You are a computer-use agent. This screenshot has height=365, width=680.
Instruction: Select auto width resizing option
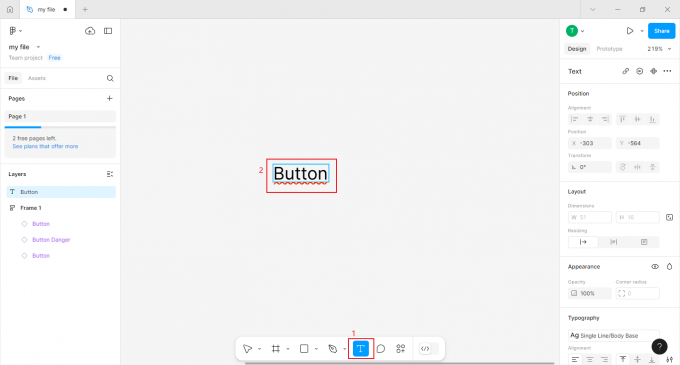click(x=583, y=242)
